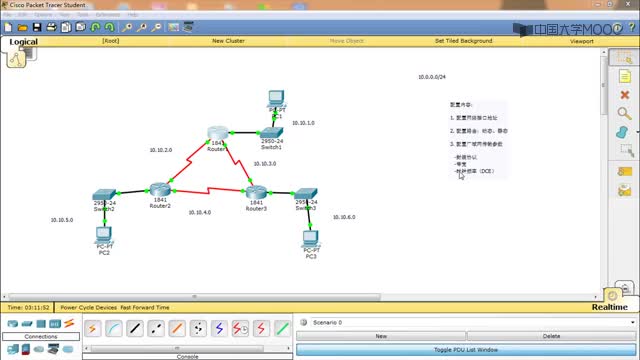Click the New scenario button
The image size is (640, 360).
381,336
